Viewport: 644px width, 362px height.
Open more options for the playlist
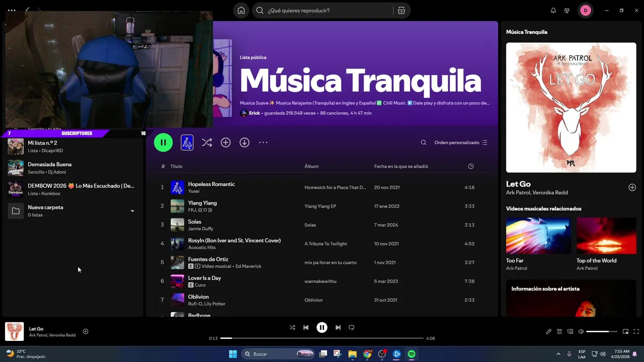point(263,143)
